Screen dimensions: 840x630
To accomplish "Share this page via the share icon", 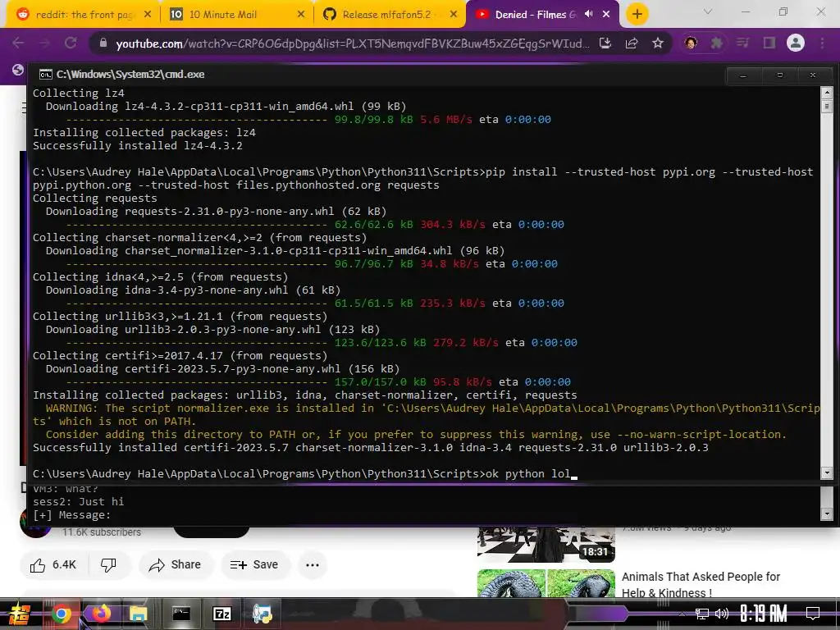I will pos(632,43).
